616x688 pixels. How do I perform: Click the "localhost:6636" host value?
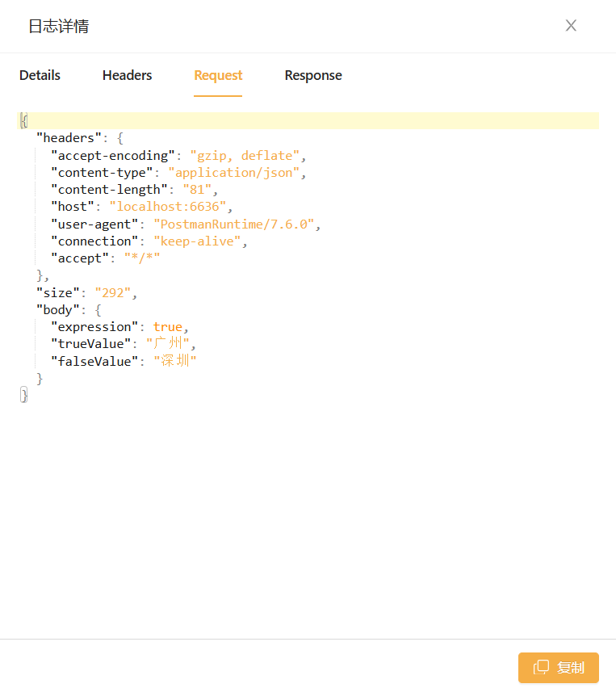coord(168,207)
